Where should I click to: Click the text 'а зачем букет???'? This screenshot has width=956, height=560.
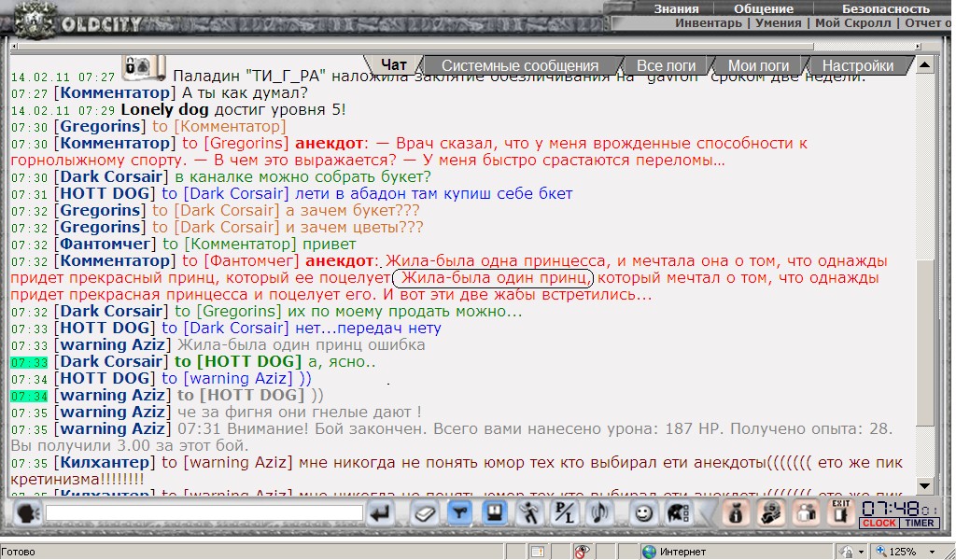coord(354,211)
